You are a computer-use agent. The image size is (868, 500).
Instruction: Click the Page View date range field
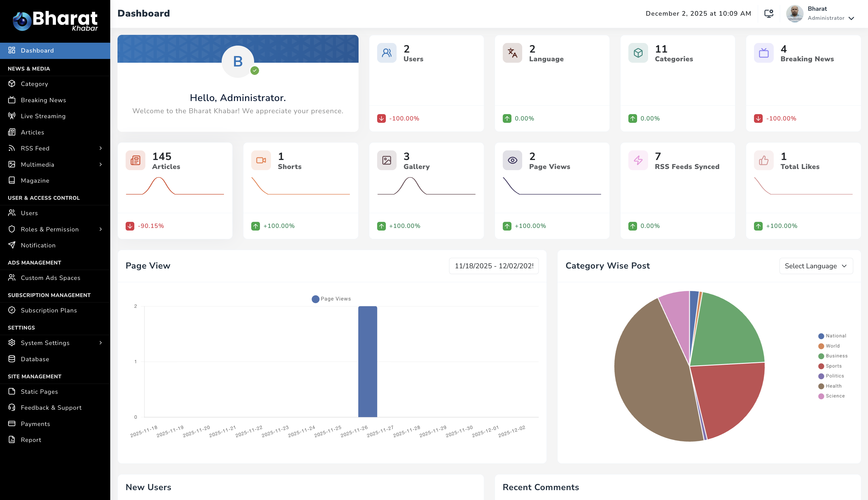click(493, 266)
